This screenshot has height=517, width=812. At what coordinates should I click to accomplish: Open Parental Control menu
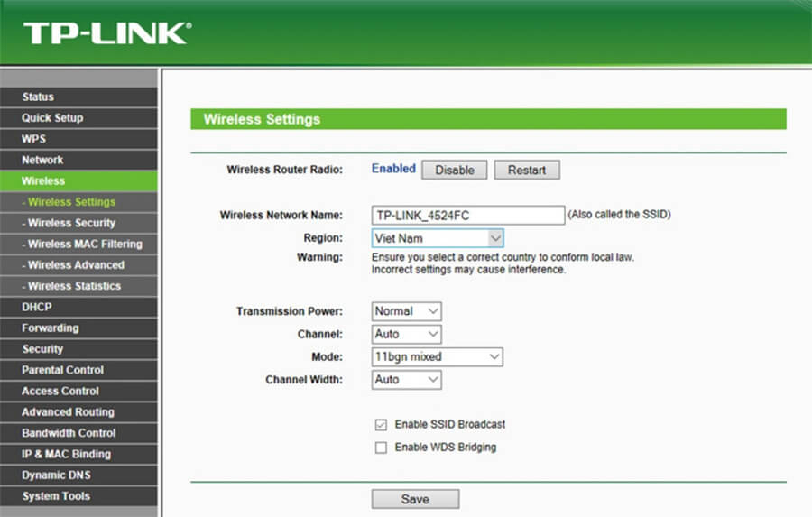(62, 370)
